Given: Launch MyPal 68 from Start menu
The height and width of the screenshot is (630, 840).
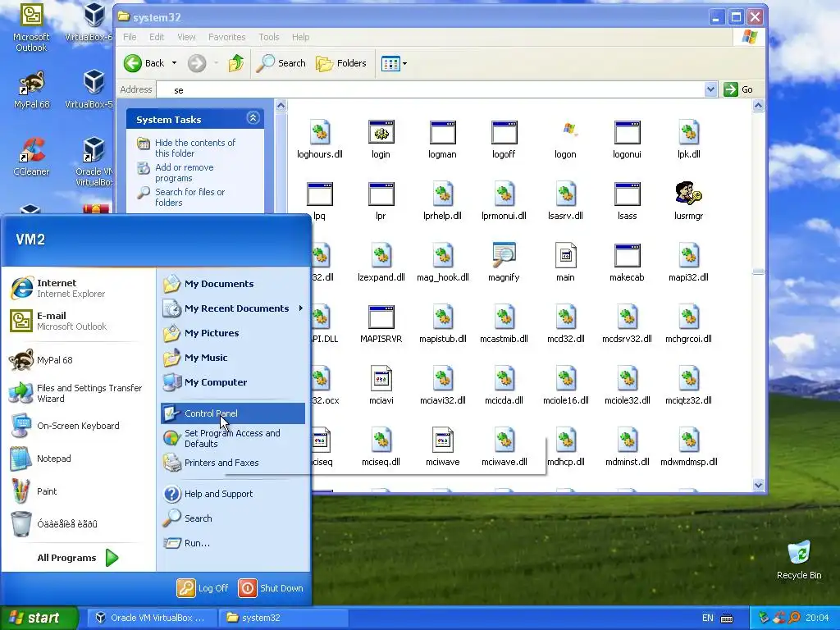Looking at the screenshot, I should pyautogui.click(x=78, y=360).
